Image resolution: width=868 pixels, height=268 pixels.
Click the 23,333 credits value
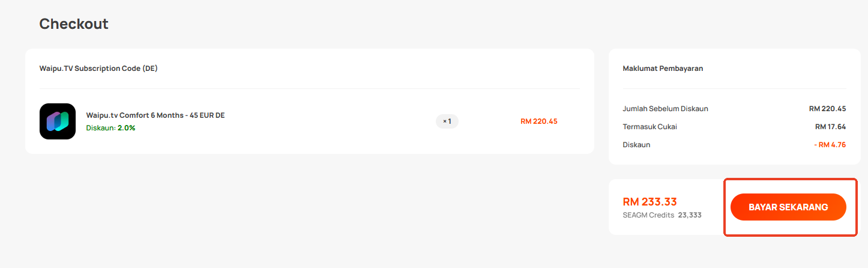(690, 215)
